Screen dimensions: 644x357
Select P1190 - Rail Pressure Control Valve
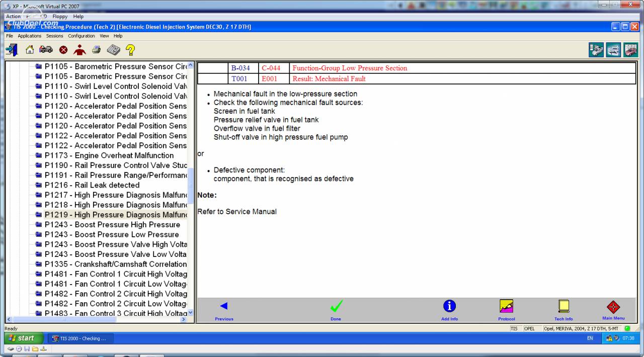tap(116, 165)
